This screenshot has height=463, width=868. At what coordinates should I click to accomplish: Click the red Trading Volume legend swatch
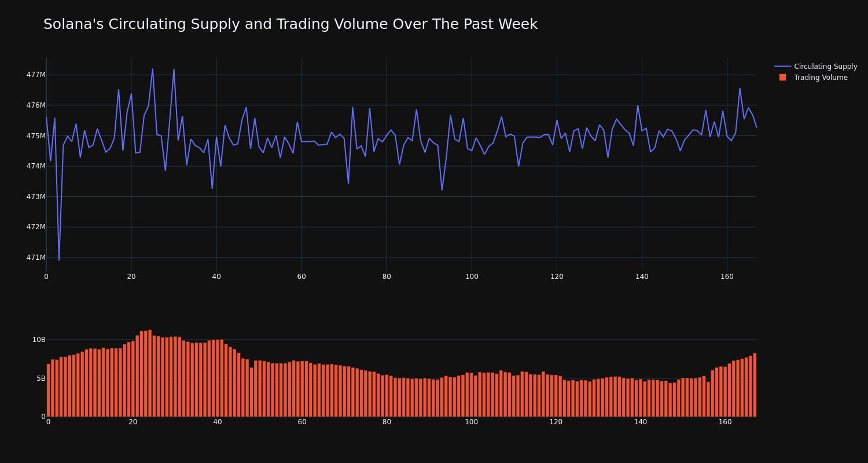tap(782, 78)
